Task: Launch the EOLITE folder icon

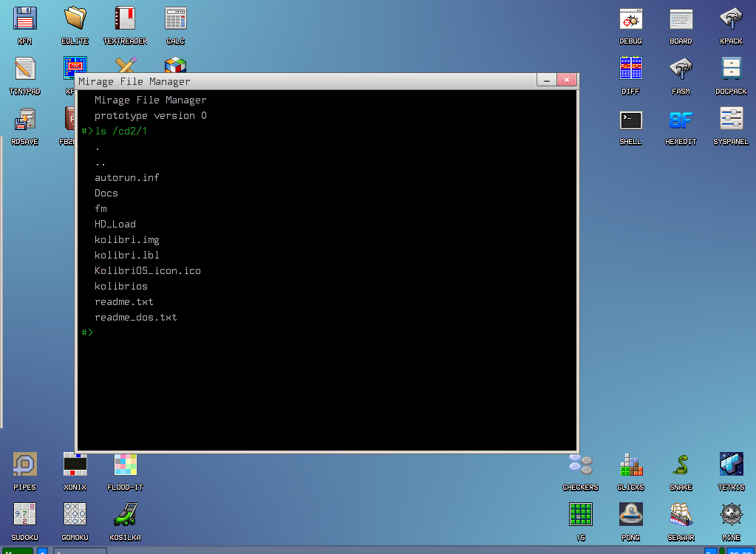Action: click(75, 18)
